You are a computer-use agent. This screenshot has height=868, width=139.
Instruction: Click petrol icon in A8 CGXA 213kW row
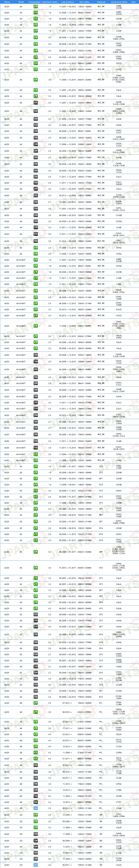click(x=36, y=722)
